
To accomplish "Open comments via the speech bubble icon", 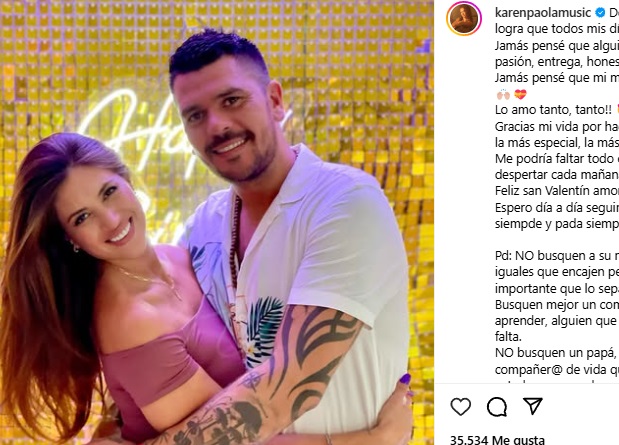I will point(497,406).
